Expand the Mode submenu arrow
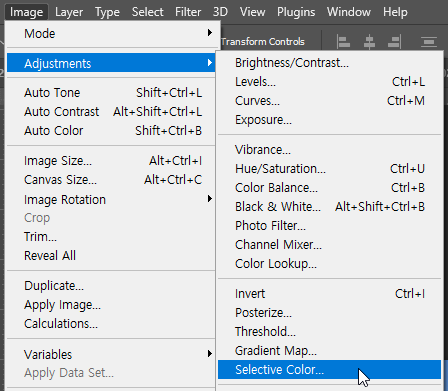448x391 pixels. (x=210, y=33)
